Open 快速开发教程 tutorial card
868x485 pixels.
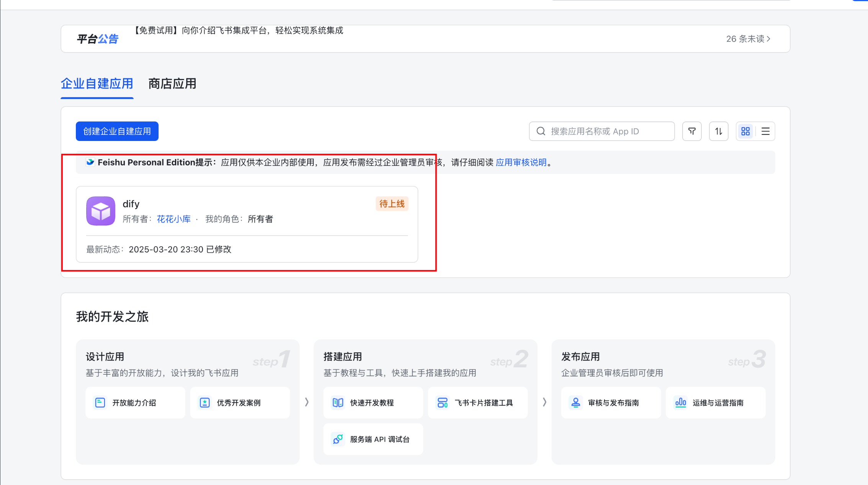point(373,403)
